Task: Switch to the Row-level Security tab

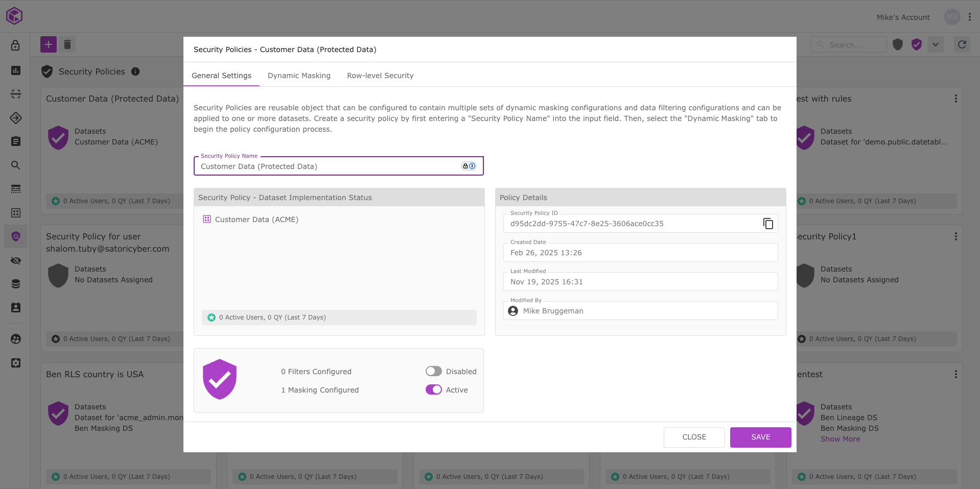Action: tap(380, 76)
